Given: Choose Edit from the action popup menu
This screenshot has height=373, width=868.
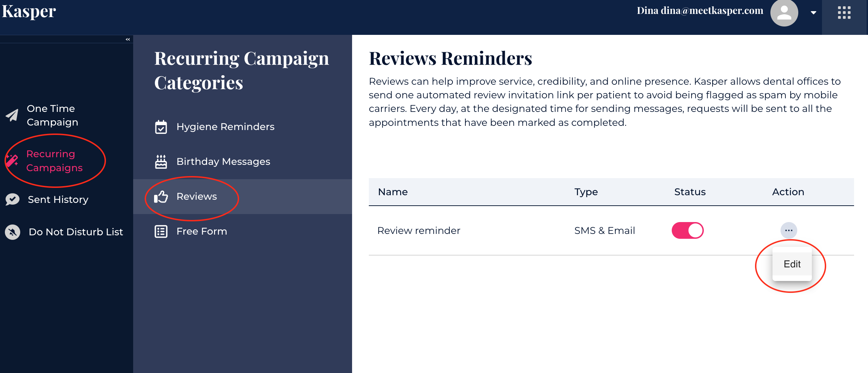Looking at the screenshot, I should pos(792,264).
